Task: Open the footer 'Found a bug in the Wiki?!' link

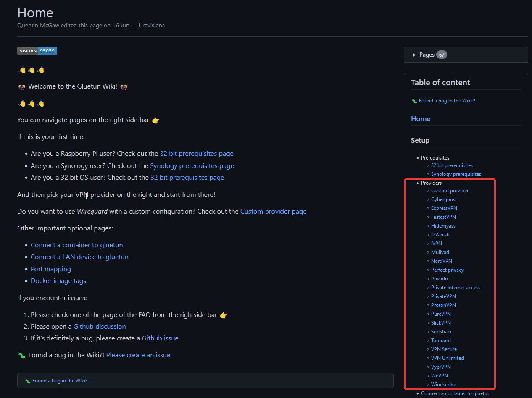Action: pos(61,381)
